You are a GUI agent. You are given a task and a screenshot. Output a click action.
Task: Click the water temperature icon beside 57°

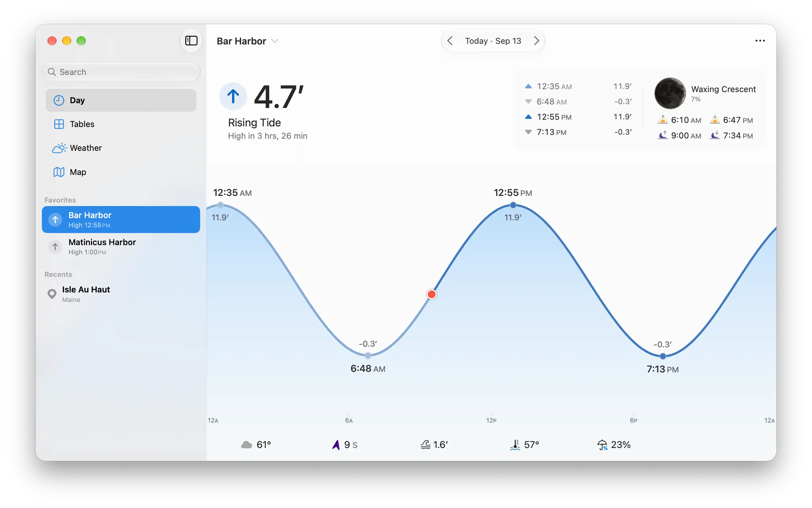[515, 445]
